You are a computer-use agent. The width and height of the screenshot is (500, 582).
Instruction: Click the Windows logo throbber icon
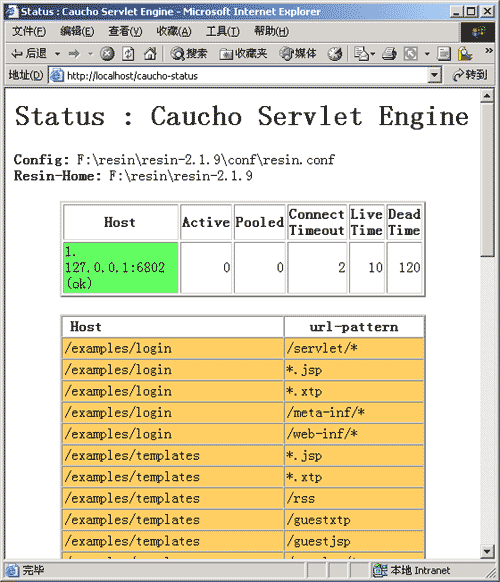coord(478,32)
